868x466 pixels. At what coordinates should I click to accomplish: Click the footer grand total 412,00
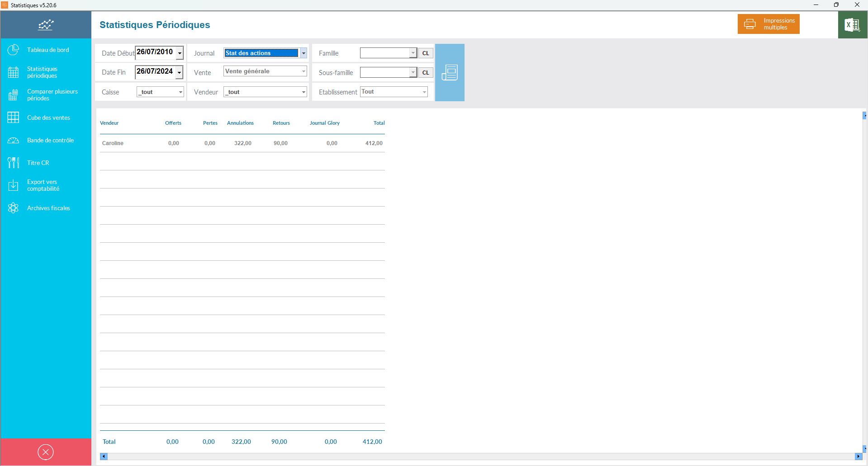pos(372,442)
